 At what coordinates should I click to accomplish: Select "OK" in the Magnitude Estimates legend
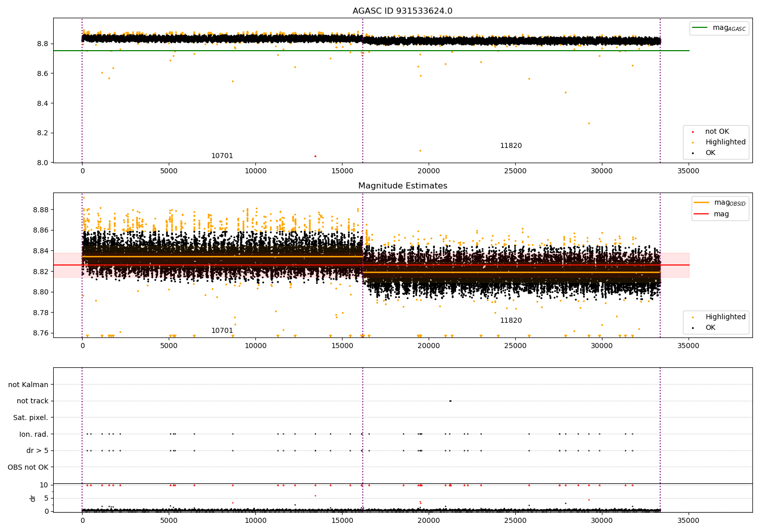point(710,328)
